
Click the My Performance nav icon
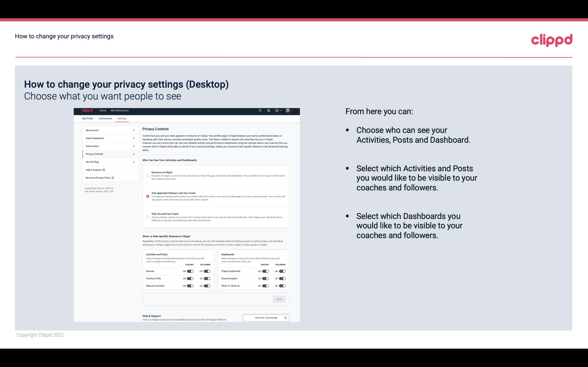[x=119, y=110]
